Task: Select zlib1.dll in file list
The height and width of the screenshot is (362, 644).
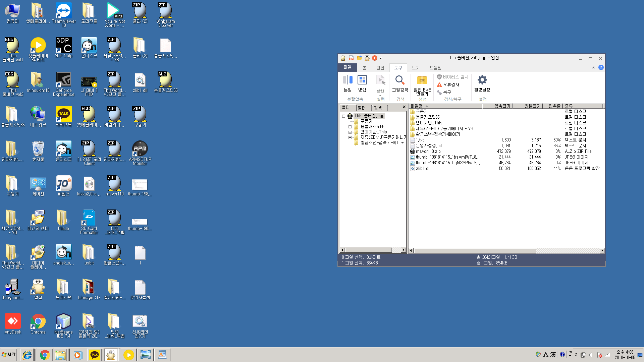Action: point(423,169)
